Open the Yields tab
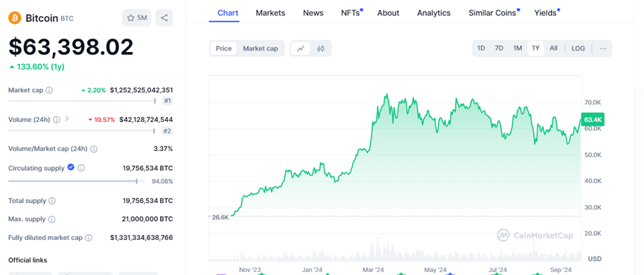The image size is (644, 275). click(x=546, y=13)
